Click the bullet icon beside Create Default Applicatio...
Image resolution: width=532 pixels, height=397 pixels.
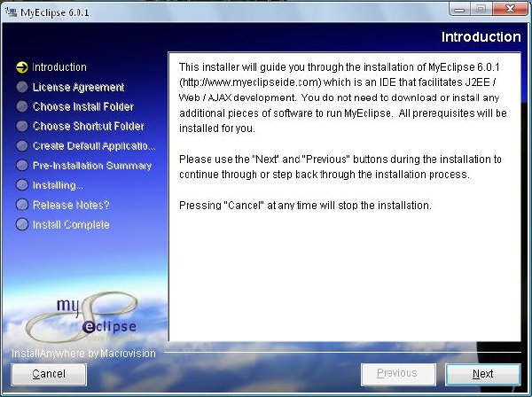22,146
